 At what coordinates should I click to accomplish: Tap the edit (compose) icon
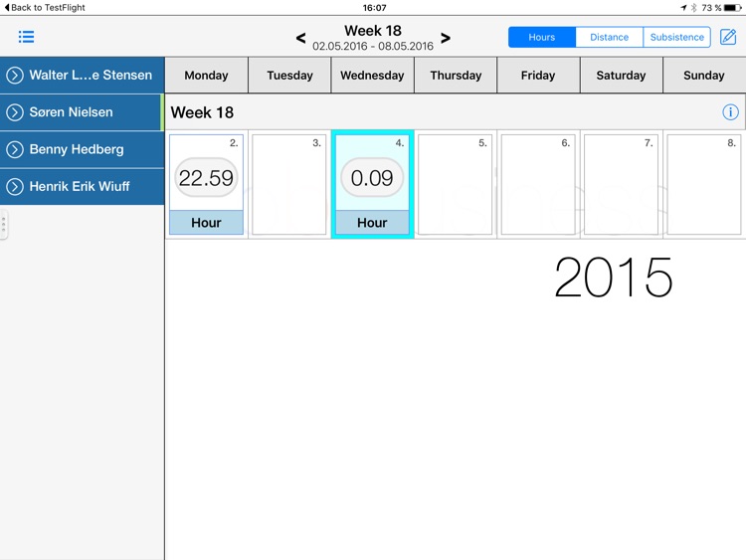pyautogui.click(x=728, y=37)
